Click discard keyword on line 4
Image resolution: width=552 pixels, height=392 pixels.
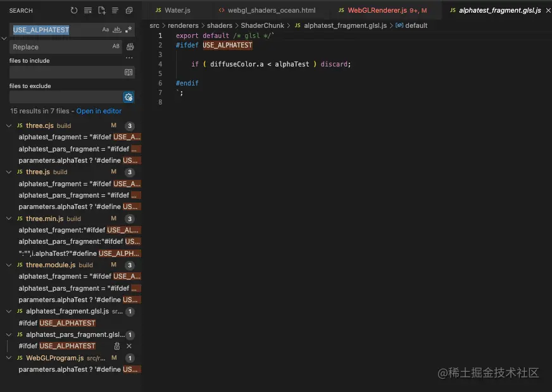click(x=334, y=64)
